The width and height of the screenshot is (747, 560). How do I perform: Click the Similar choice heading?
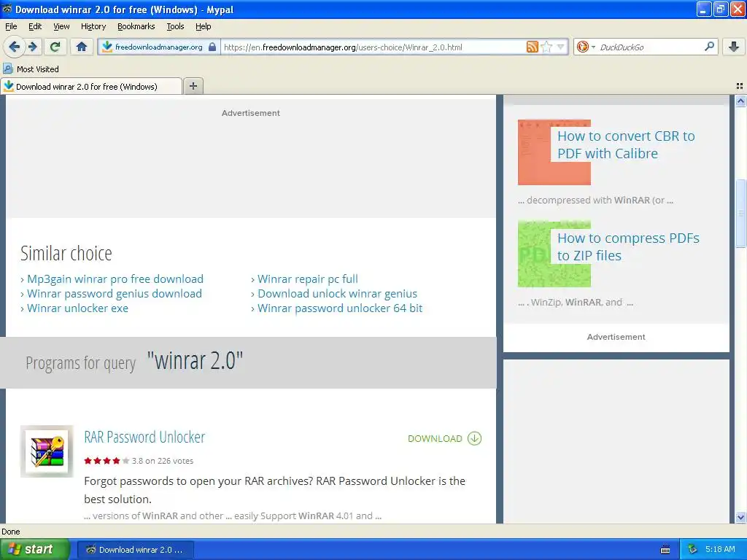coord(66,253)
